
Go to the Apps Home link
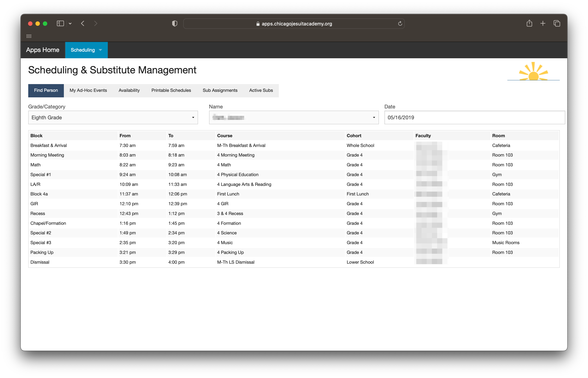43,50
